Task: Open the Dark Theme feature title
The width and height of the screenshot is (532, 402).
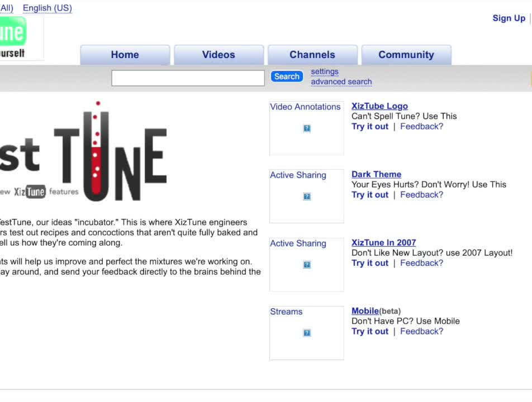Action: pyautogui.click(x=376, y=174)
